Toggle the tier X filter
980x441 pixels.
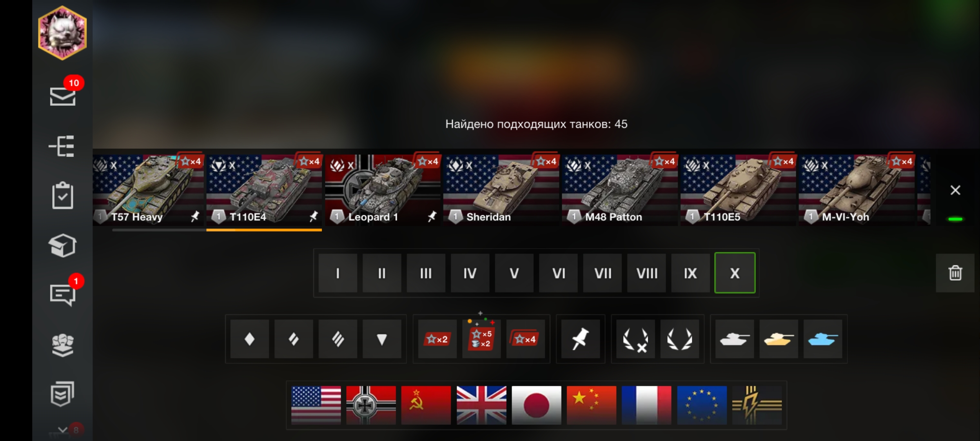click(x=735, y=273)
